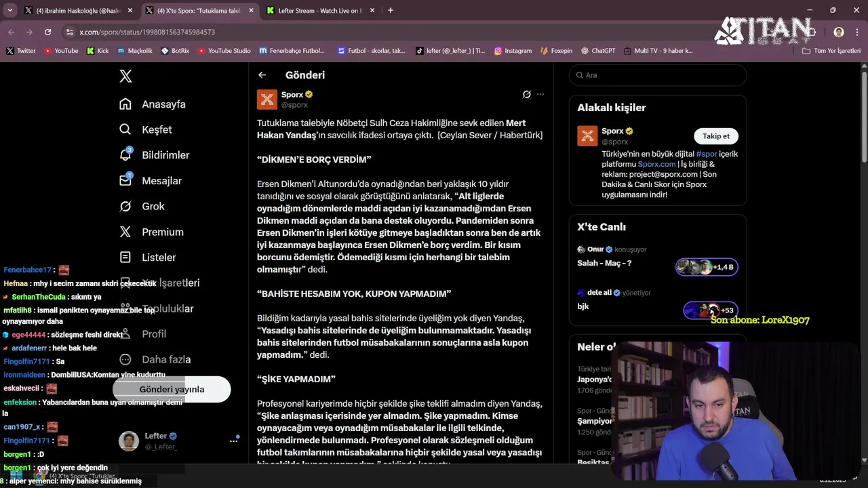Open Multi TV bookmark
The height and width of the screenshot is (488, 868).
tap(658, 51)
